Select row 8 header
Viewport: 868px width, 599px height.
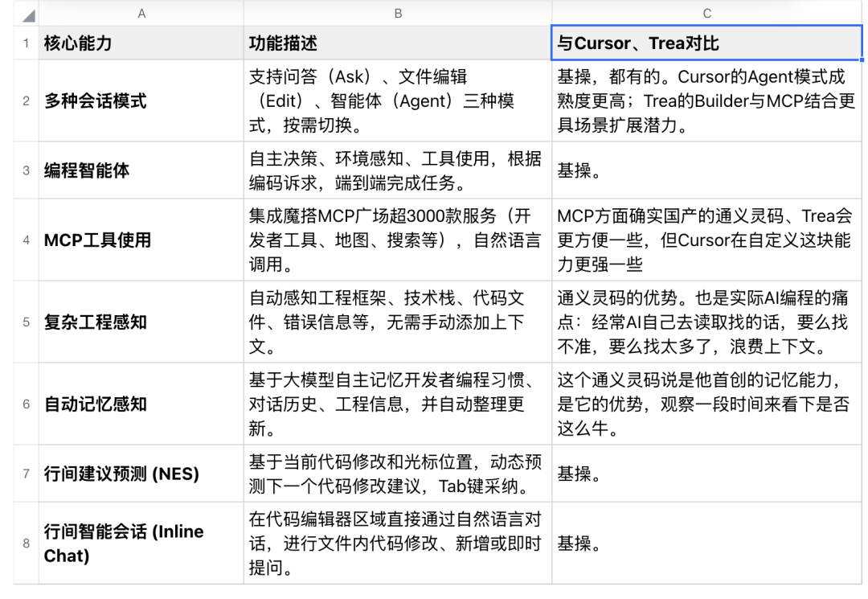coord(26,544)
